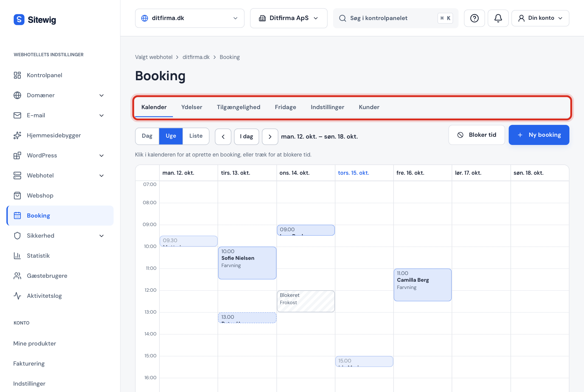Click the Blokeret Frokost block
Viewport: 584px width, 392px height.
tap(306, 301)
